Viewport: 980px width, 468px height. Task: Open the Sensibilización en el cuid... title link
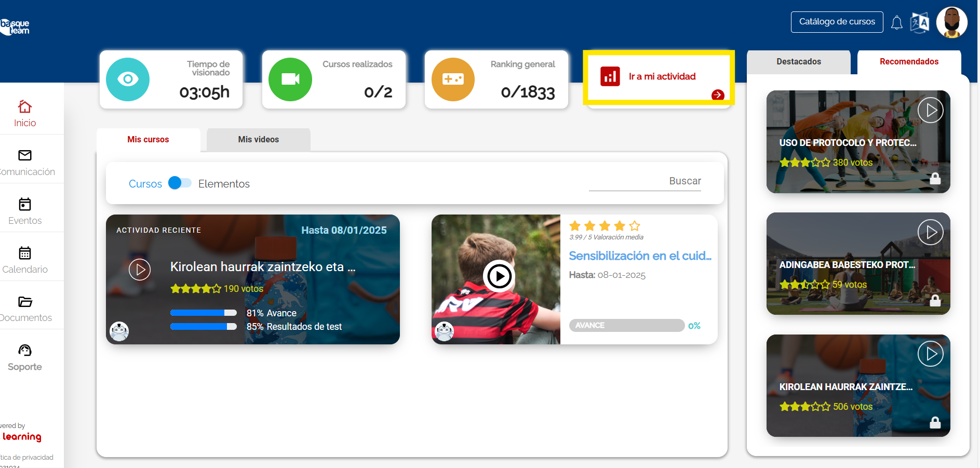[x=640, y=256]
